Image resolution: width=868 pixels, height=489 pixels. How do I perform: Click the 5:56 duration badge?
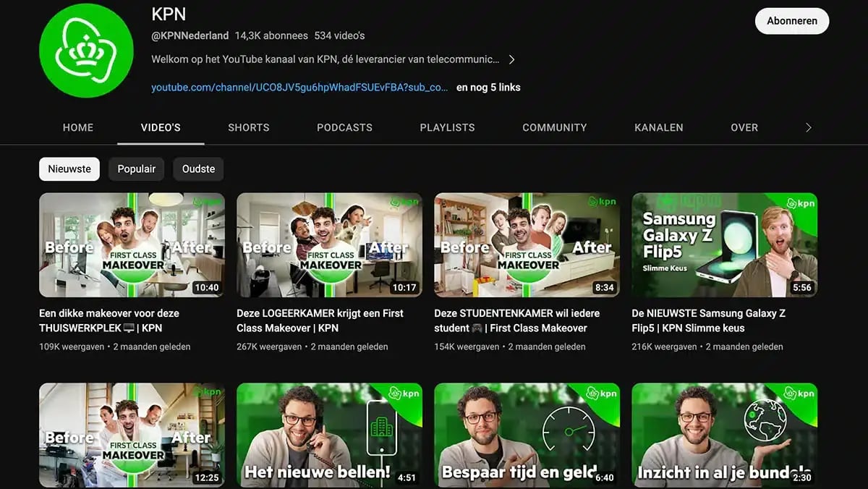coord(801,287)
